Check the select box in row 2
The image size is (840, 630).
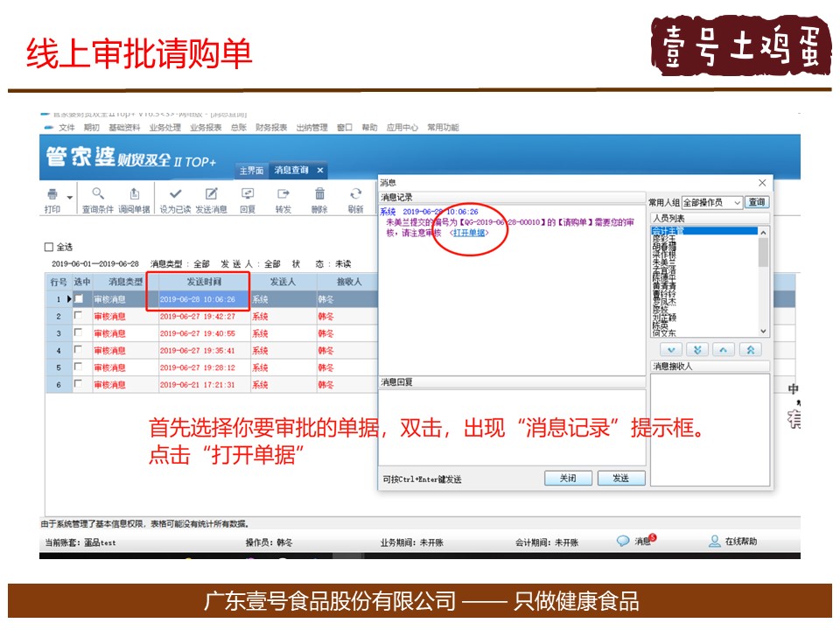[x=79, y=316]
